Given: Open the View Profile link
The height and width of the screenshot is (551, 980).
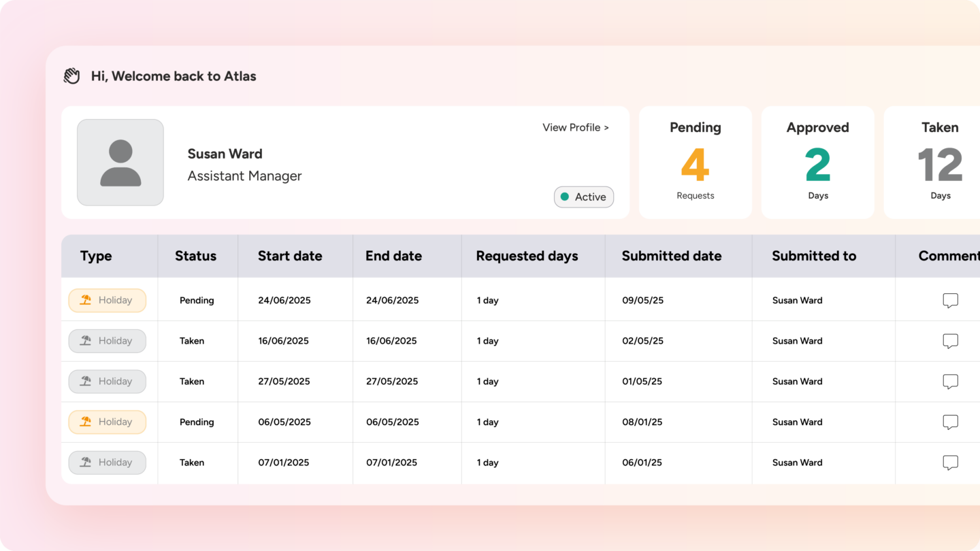Looking at the screenshot, I should (575, 127).
